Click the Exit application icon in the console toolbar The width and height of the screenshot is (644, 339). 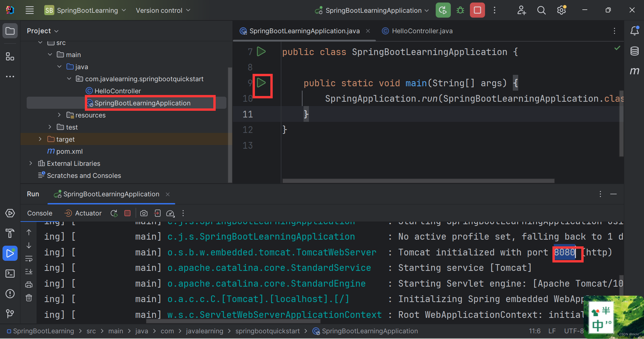[x=157, y=213]
